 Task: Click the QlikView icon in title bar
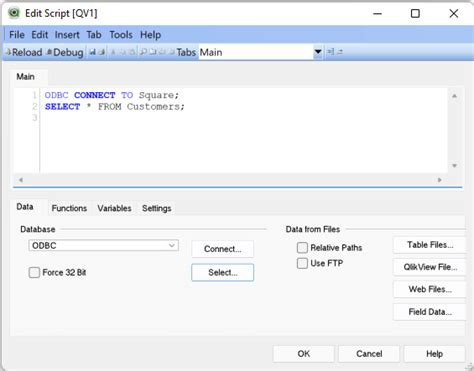point(14,13)
